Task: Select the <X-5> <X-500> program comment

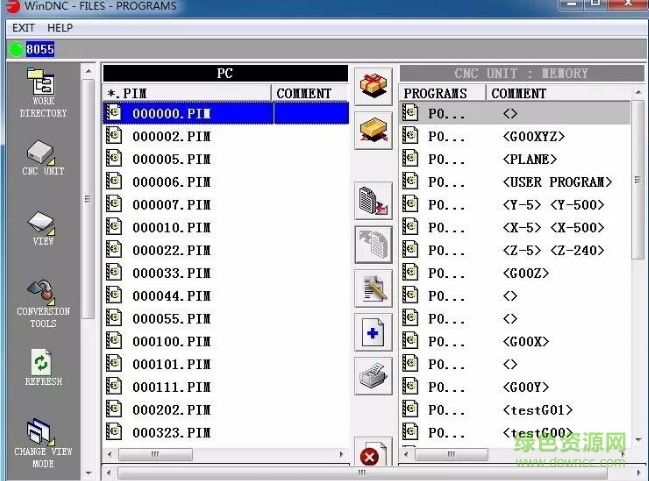Action: [553, 228]
